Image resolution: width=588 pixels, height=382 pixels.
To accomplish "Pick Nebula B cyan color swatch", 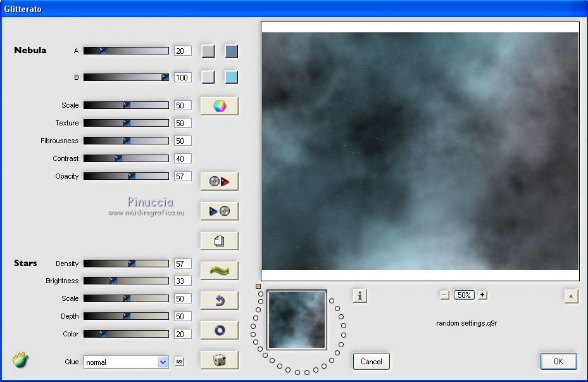I will coord(232,77).
